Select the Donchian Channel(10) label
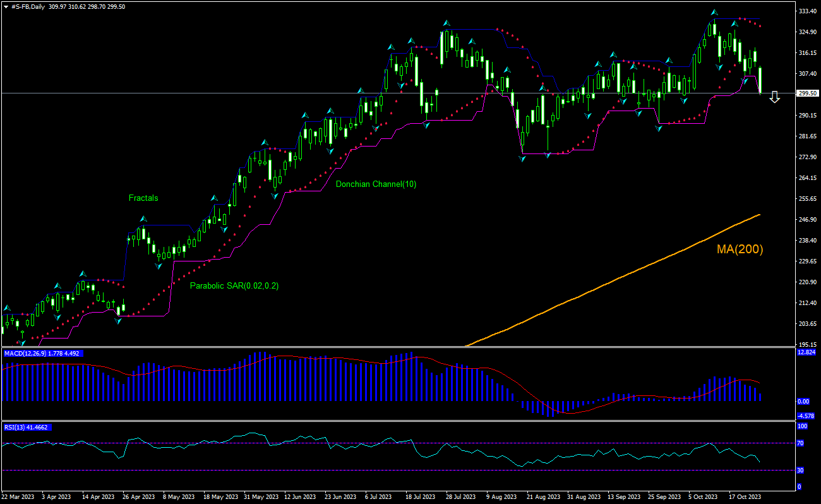This screenshot has height=504, width=821. click(376, 184)
